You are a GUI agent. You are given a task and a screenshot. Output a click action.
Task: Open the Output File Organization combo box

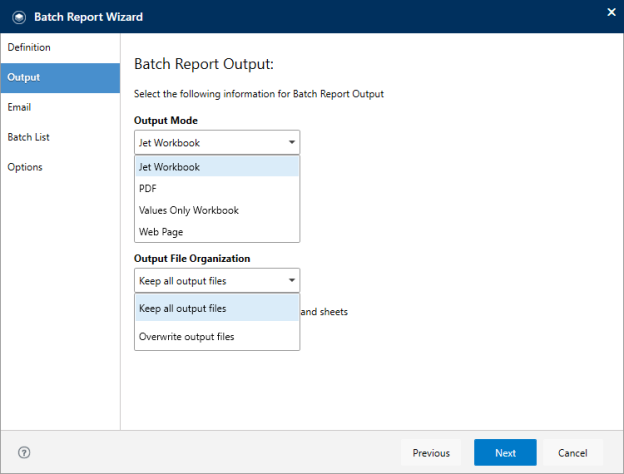point(217,281)
